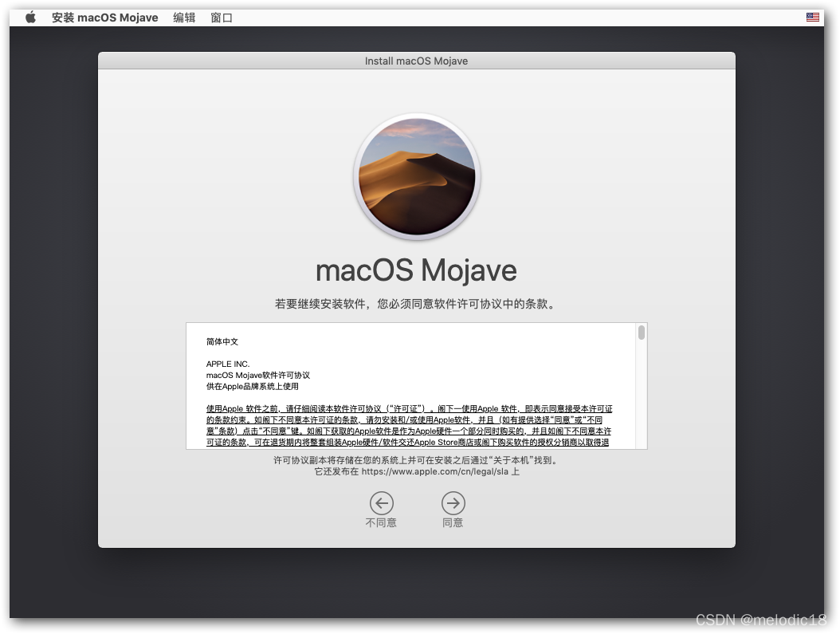Click the 供在Apple品牌系统上使用 line
The height and width of the screenshot is (634, 840).
pyautogui.click(x=253, y=387)
